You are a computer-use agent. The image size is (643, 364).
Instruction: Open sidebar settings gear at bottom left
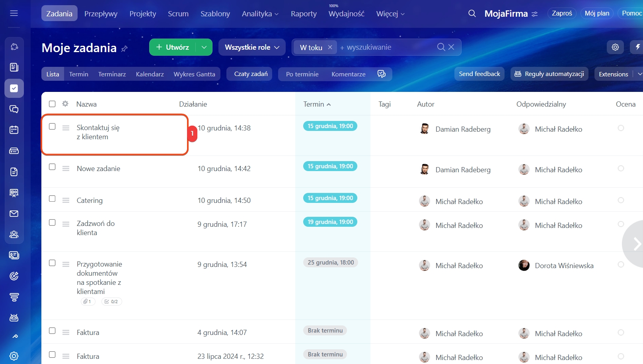(x=14, y=356)
